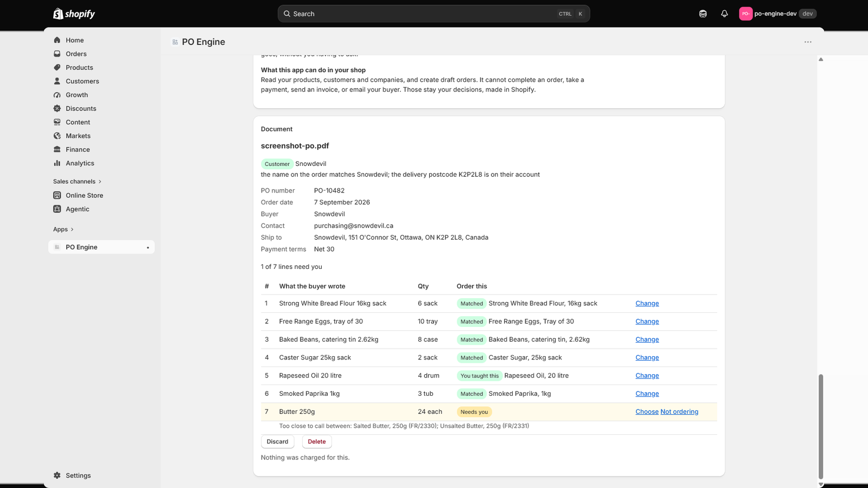The height and width of the screenshot is (488, 868).
Task: Click the Discounts icon in sidebar
Action: [x=57, y=108]
